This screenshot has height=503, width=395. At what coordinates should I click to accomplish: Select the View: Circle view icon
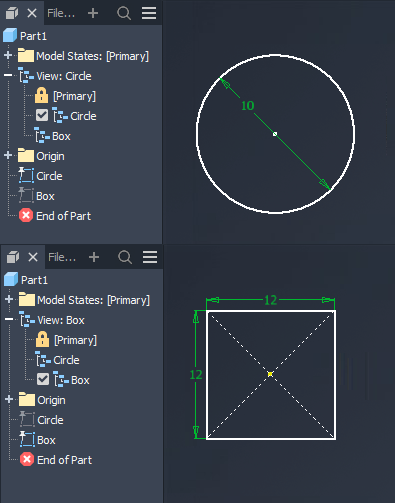[x=26, y=75]
